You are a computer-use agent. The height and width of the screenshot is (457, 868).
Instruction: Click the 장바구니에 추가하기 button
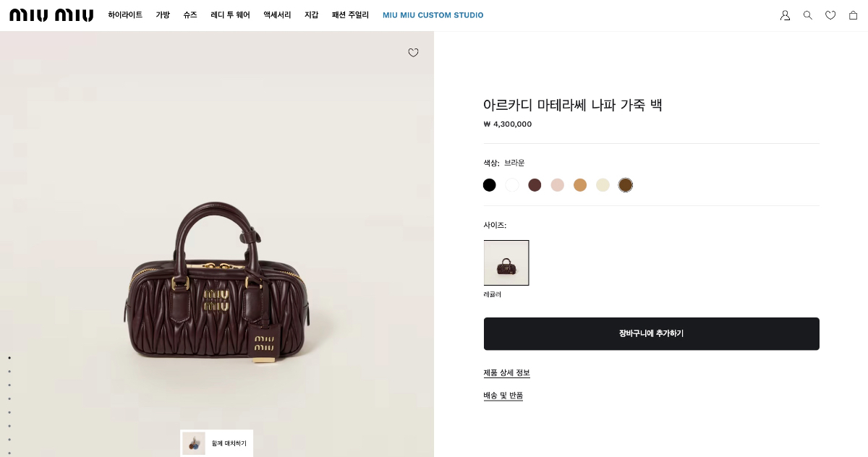(651, 333)
